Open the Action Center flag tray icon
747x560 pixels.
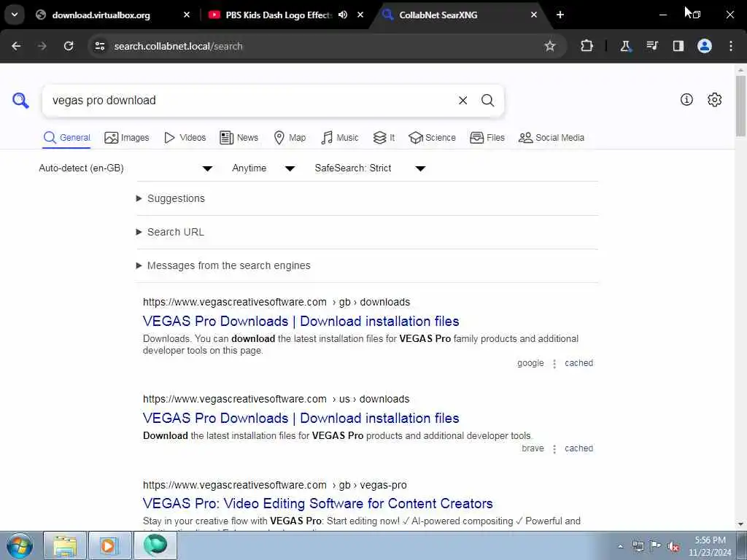pos(656,546)
